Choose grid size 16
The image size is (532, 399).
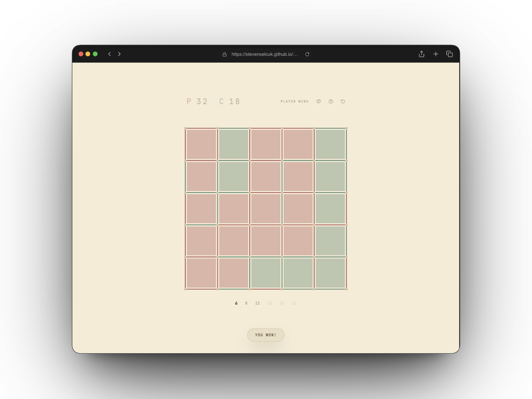(x=270, y=303)
